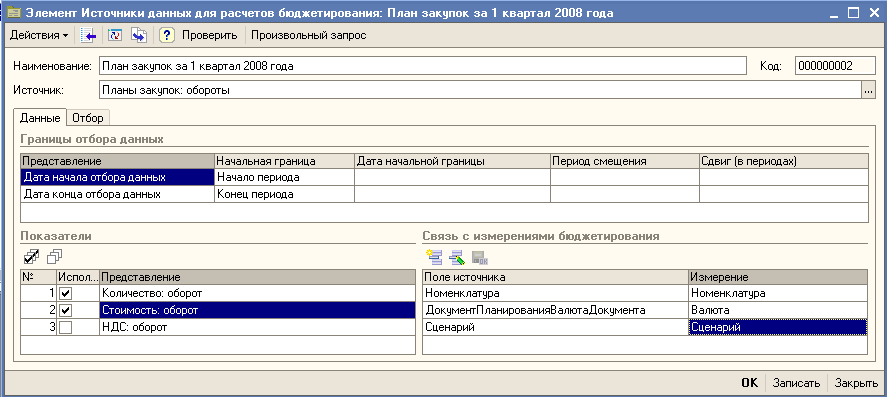
Task: Click the 'Испол...' column header
Action: pos(78,277)
